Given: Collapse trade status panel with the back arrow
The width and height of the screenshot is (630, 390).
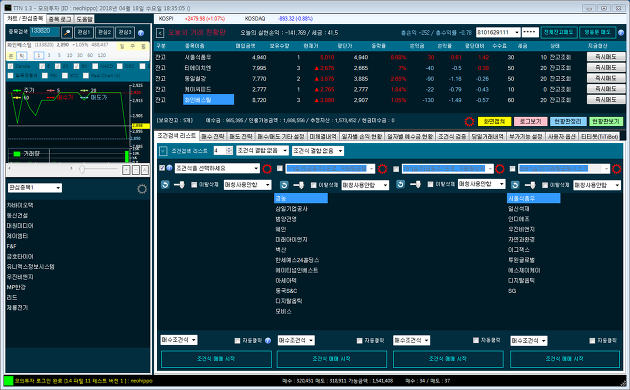Looking at the screenshot, I should tap(160, 33).
